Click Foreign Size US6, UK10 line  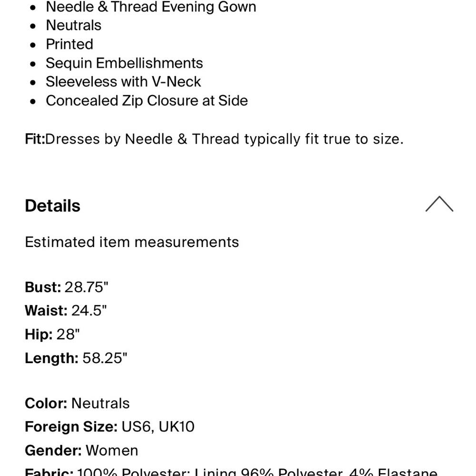(109, 427)
